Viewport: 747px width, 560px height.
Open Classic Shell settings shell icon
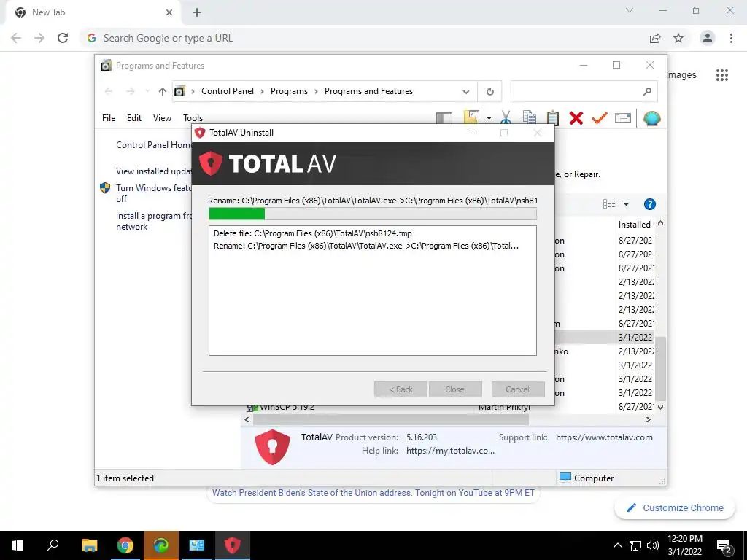coord(651,117)
